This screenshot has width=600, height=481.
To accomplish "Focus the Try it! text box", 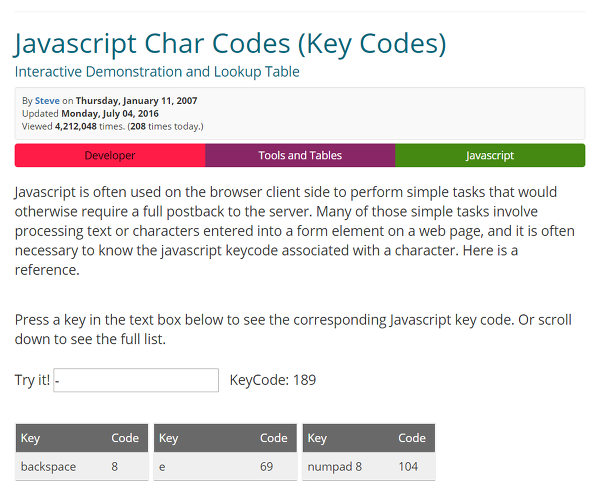I will tap(136, 380).
